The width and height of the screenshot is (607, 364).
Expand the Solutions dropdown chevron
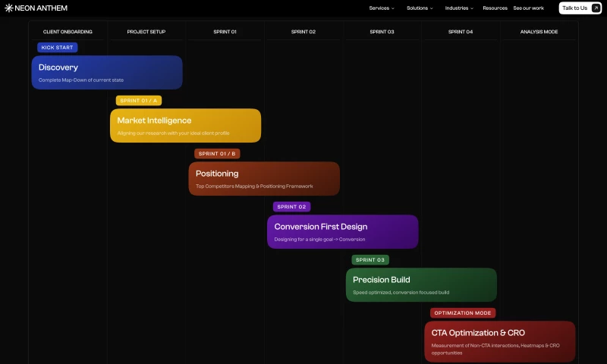(x=432, y=8)
